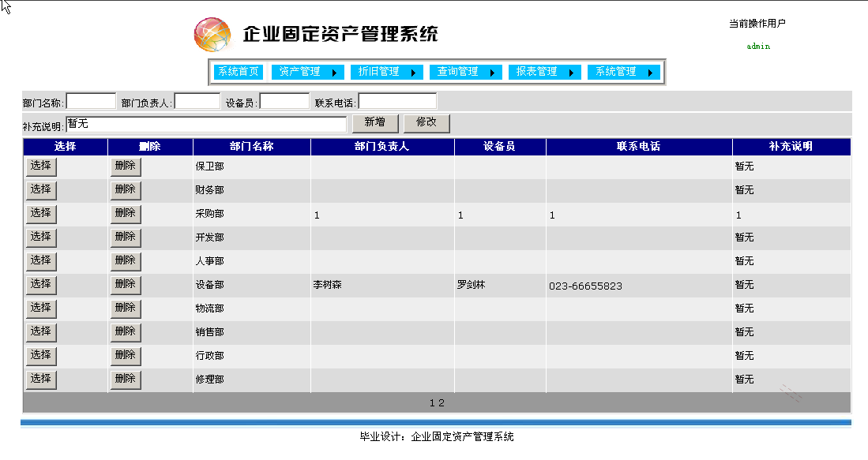Focus the 设备员 input field
868x460 pixels.
pos(284,101)
